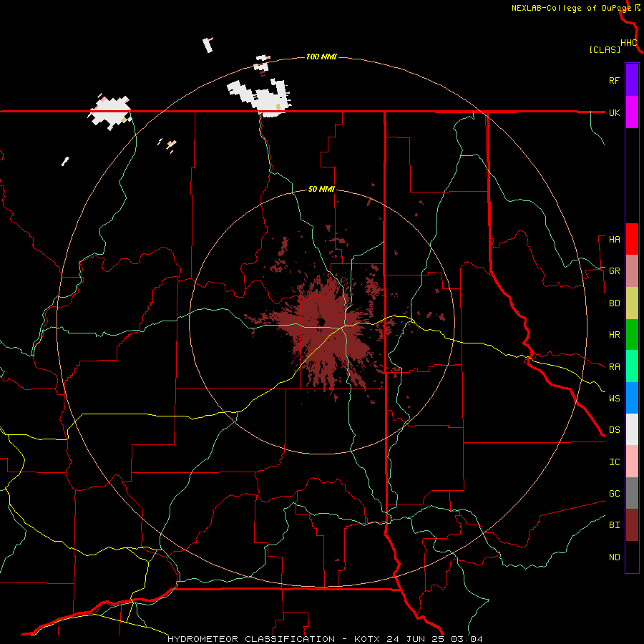Click the GC legend label

(614, 494)
